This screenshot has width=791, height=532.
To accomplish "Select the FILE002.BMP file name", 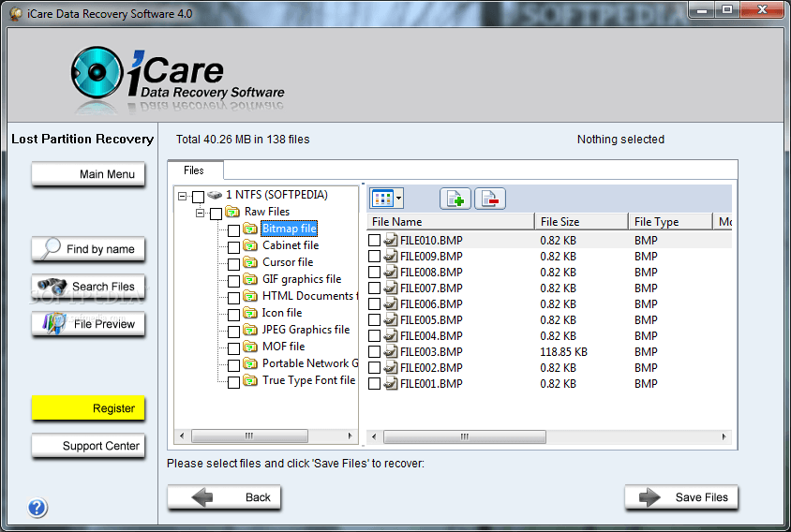I will pyautogui.click(x=431, y=367).
